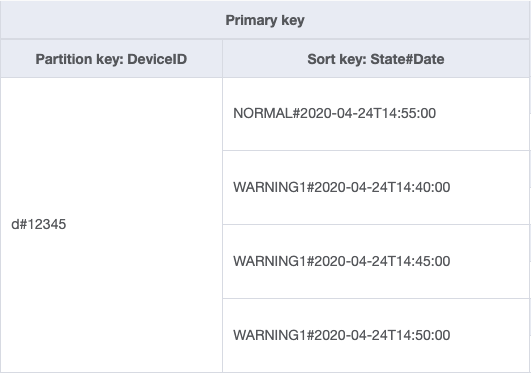The image size is (531, 373).
Task: Click the 14:40:00 time in the WARNING1 entry
Action: 424,187
